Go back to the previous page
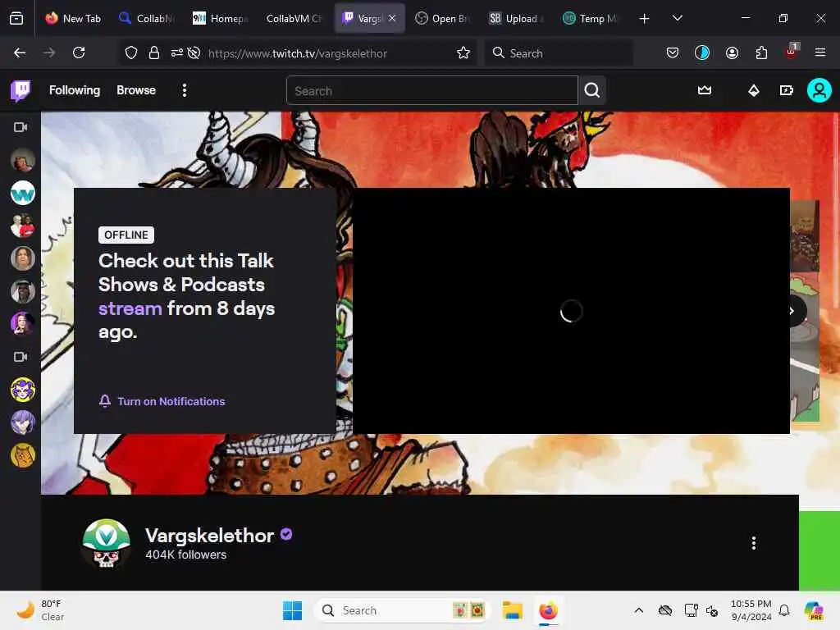 tap(20, 53)
